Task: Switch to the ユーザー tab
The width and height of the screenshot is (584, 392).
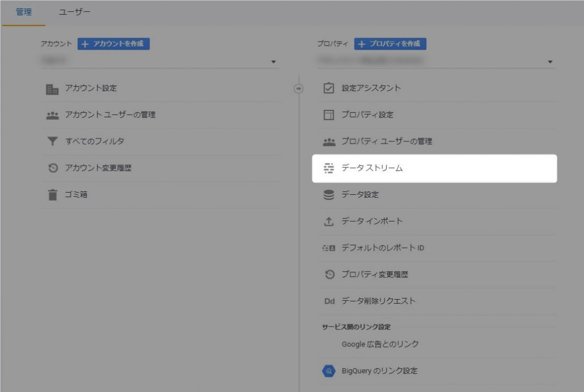Action: [74, 12]
